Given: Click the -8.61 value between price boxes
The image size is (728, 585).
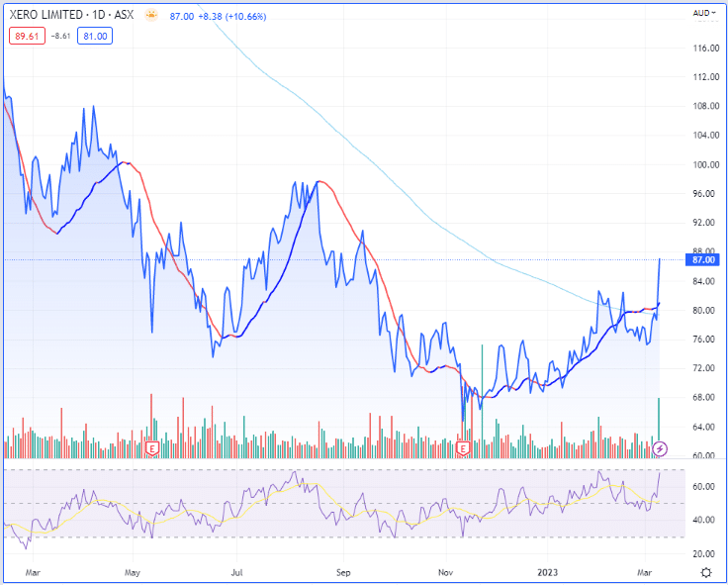Looking at the screenshot, I should [61, 36].
